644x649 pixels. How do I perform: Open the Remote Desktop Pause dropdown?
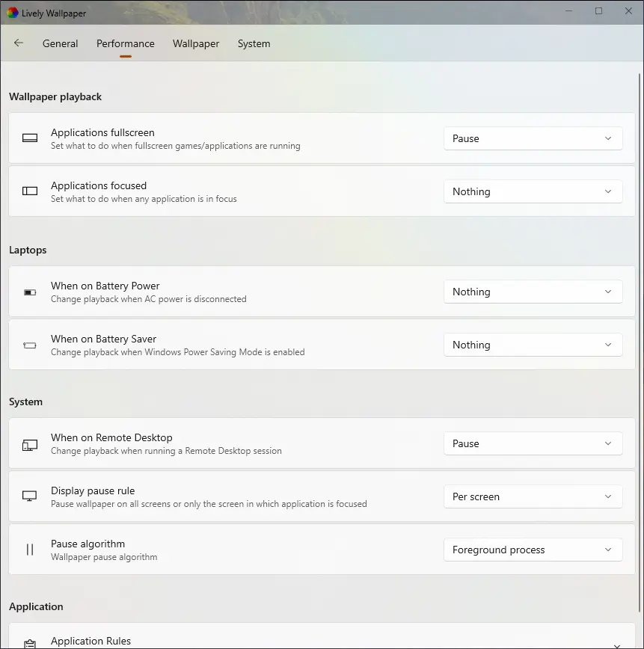[x=533, y=443]
